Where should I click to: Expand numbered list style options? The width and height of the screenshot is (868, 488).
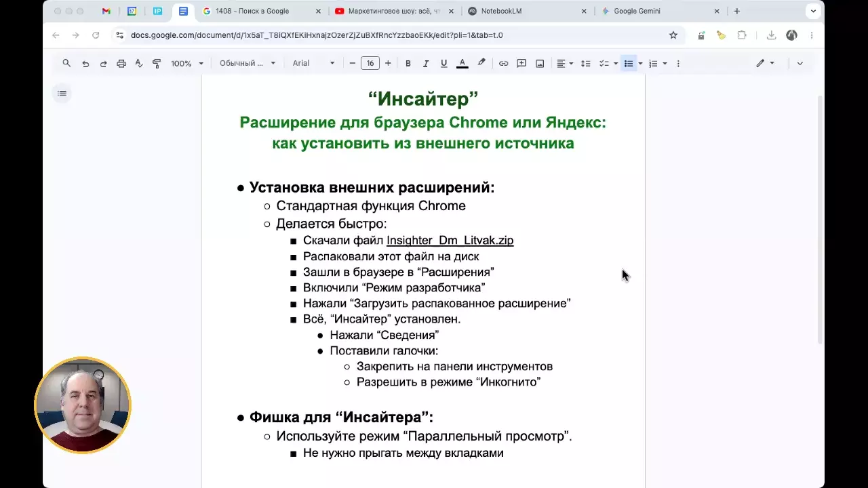click(x=665, y=64)
